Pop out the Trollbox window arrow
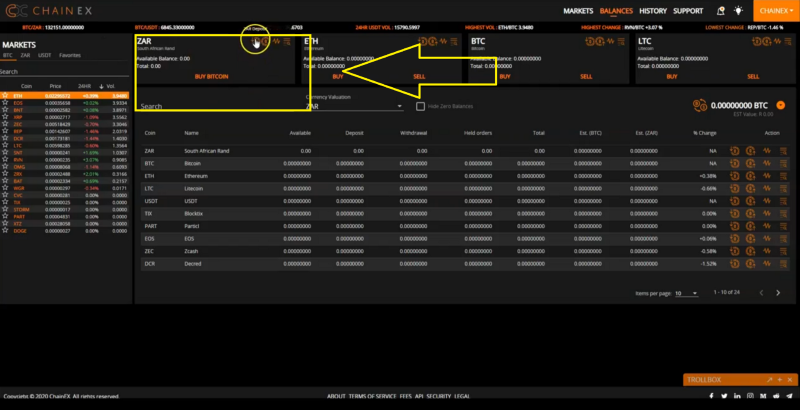This screenshot has height=410, width=800. 769,380
